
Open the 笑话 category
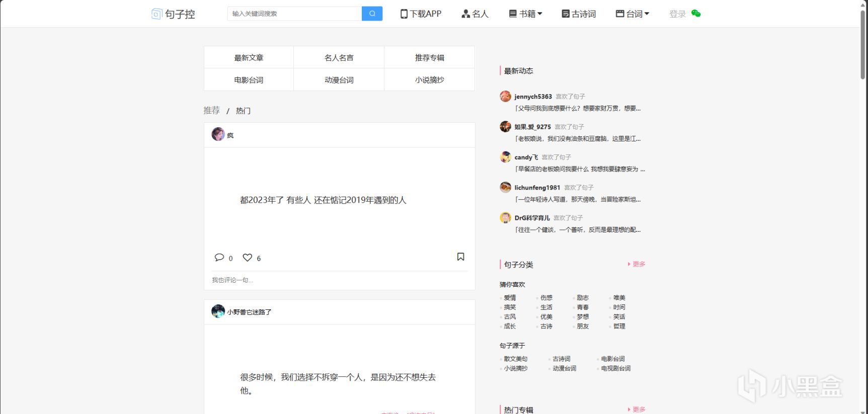click(619, 317)
